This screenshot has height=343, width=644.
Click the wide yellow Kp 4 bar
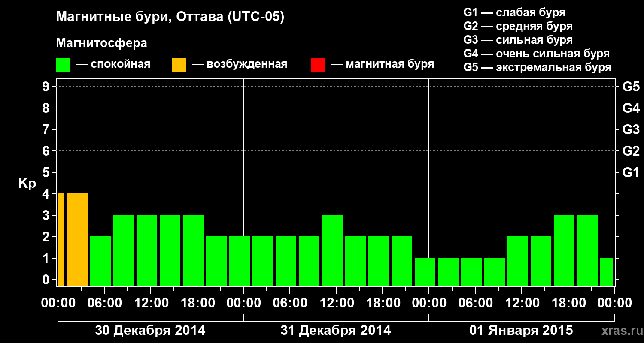77,240
